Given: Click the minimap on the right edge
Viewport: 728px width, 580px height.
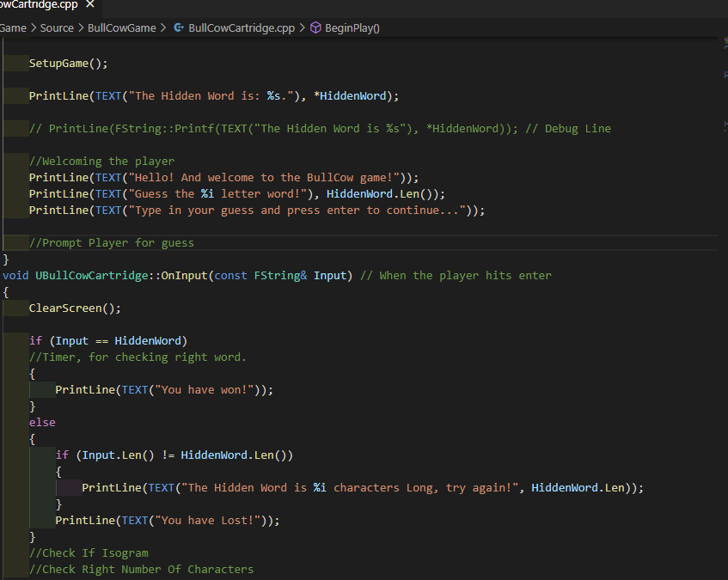Looking at the screenshot, I should tap(724, 77).
